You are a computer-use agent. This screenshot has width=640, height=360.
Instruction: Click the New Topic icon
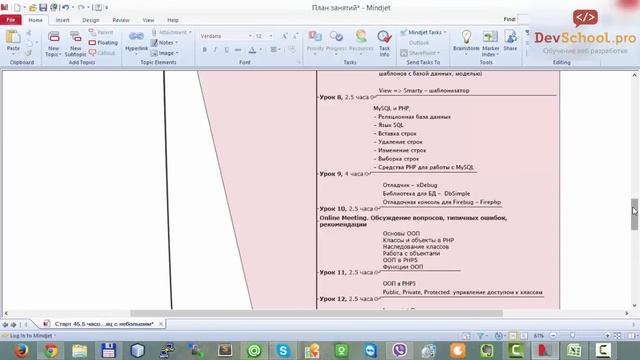pyautogui.click(x=53, y=37)
